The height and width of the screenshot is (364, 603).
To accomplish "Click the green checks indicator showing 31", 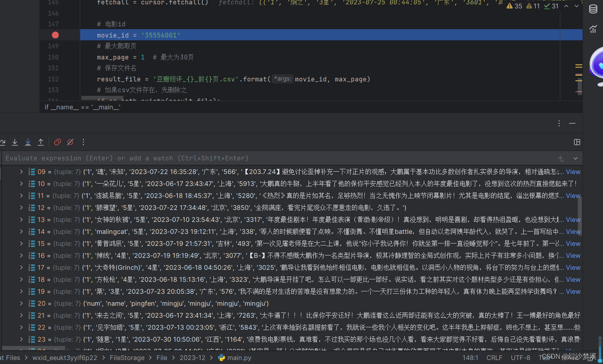I will pyautogui.click(x=549, y=6).
